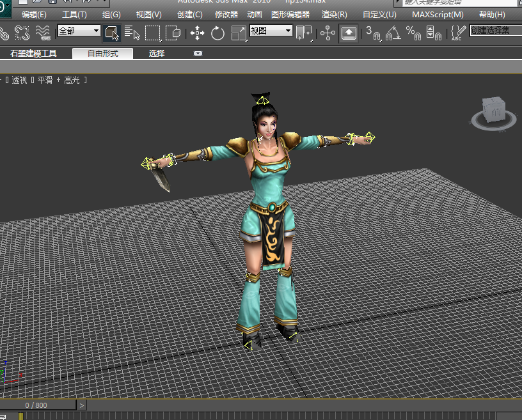Screen dimensions: 522x420
Task: Open the 视图 reference coordinate dropdown
Action: pyautogui.click(x=271, y=31)
